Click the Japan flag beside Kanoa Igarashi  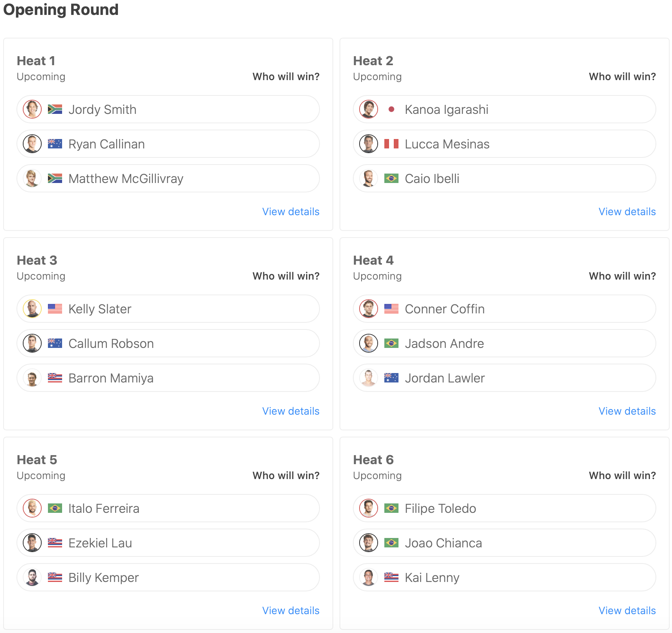click(391, 109)
